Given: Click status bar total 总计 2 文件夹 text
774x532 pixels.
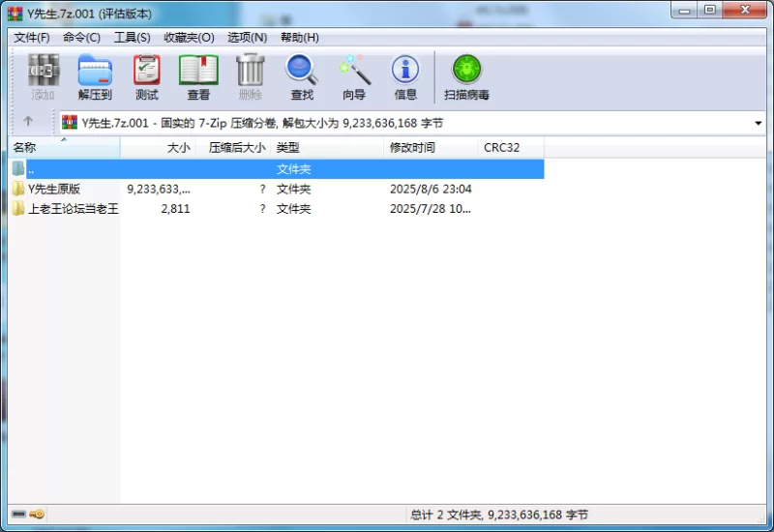Looking at the screenshot, I should click(499, 515).
